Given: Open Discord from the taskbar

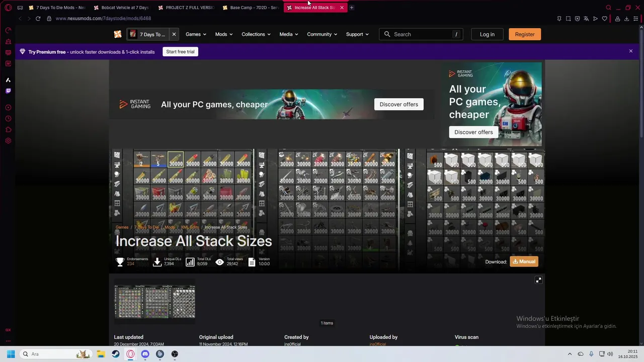Looking at the screenshot, I should (x=145, y=354).
